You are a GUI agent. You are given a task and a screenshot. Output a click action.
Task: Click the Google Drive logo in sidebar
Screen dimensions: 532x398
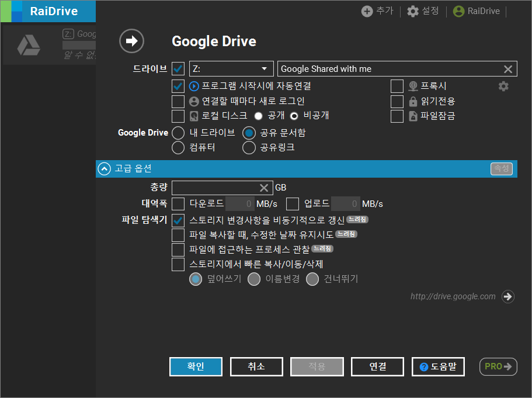(29, 45)
